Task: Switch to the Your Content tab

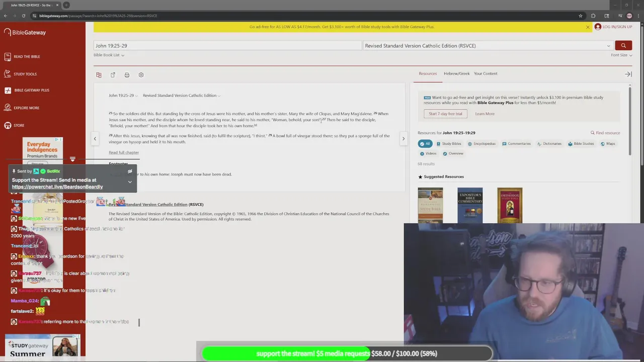Action: tap(486, 73)
